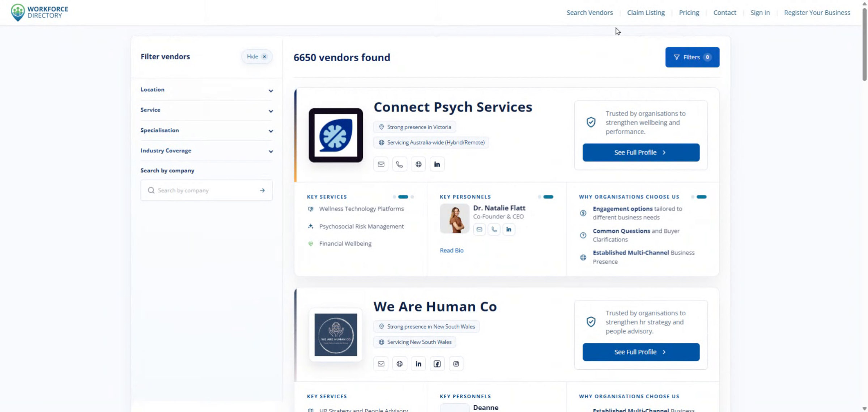Image resolution: width=868 pixels, height=412 pixels.
Task: Submit company search arrow
Action: coord(262,190)
